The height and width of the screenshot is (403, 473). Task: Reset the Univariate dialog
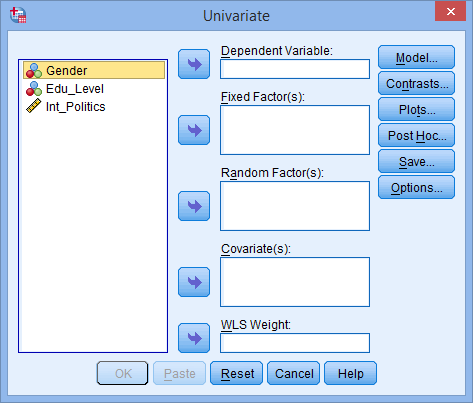point(237,373)
